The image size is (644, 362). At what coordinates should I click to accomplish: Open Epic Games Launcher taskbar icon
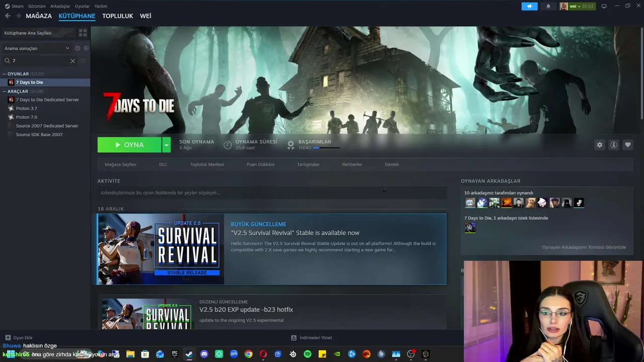175,354
